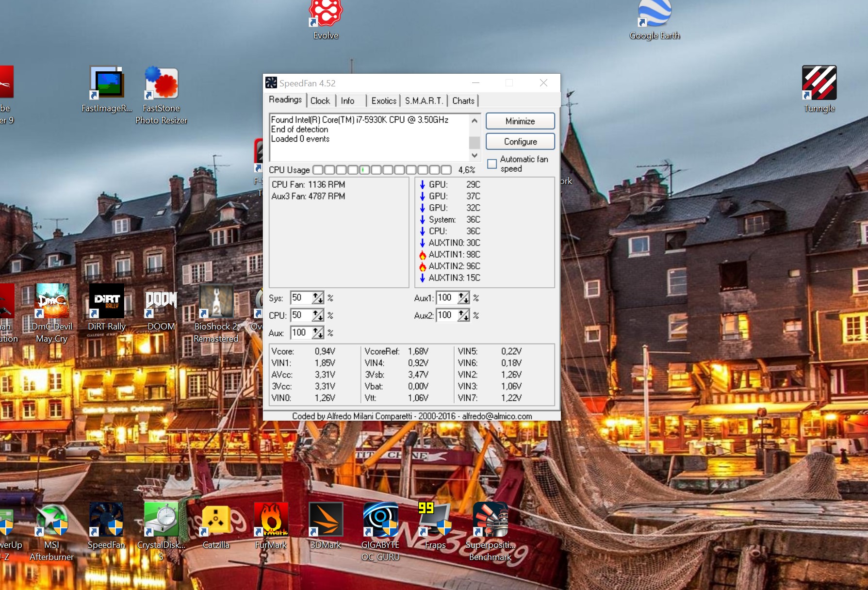The height and width of the screenshot is (590, 868).
Task: Click the Minimize button in SpeedFan
Action: [520, 121]
